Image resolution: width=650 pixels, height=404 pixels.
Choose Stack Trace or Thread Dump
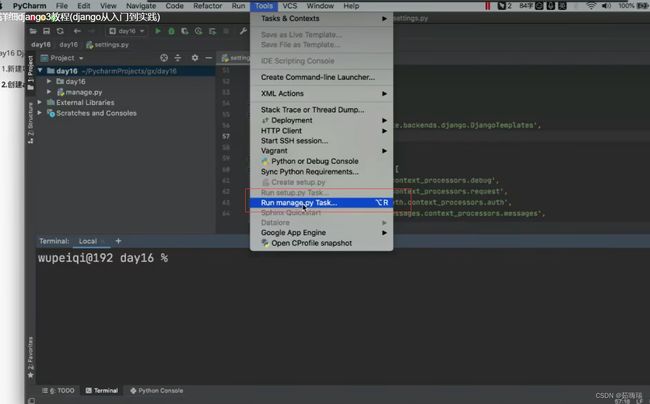(x=321, y=109)
